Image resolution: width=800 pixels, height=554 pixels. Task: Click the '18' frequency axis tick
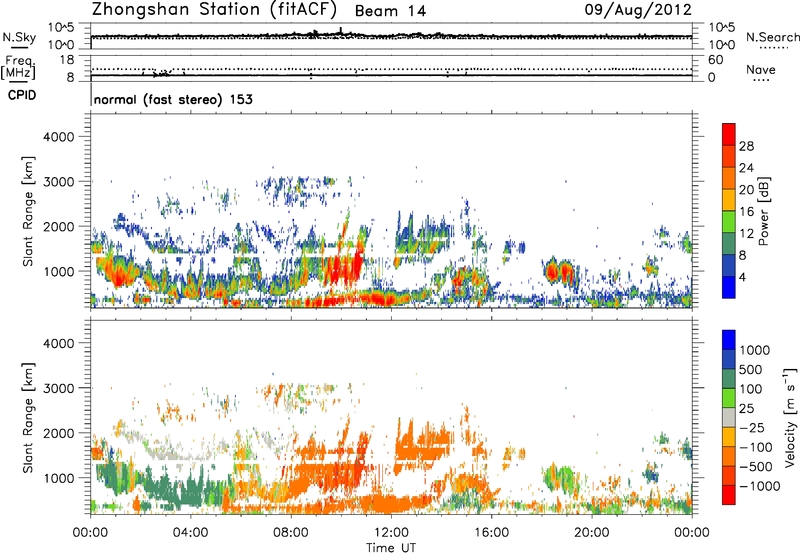(x=67, y=60)
